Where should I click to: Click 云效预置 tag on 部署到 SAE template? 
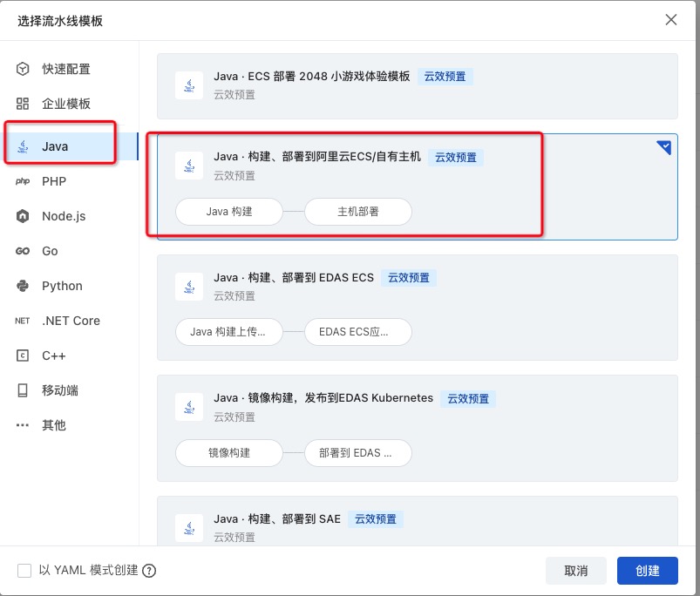376,518
